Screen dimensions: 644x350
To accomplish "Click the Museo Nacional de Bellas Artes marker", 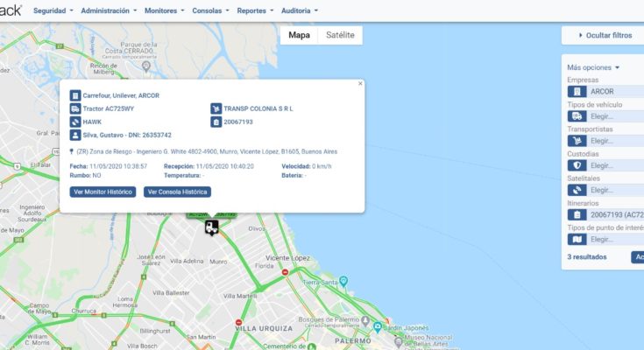I will click(398, 342).
